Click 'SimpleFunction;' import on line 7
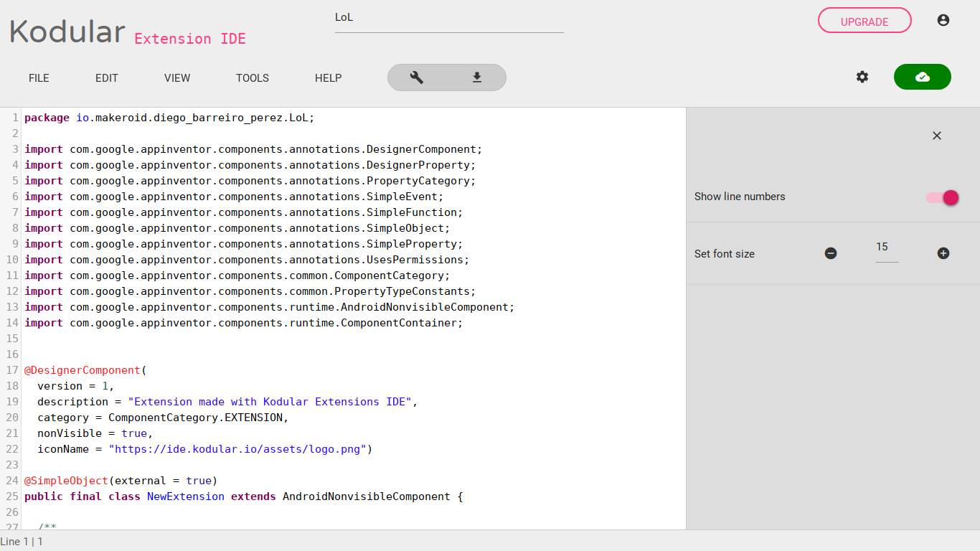 [415, 212]
